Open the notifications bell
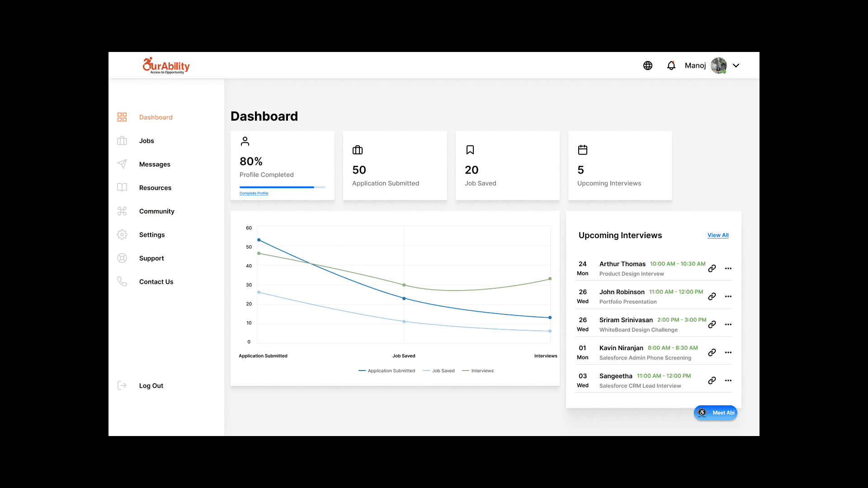Image resolution: width=868 pixels, height=488 pixels. coord(671,66)
